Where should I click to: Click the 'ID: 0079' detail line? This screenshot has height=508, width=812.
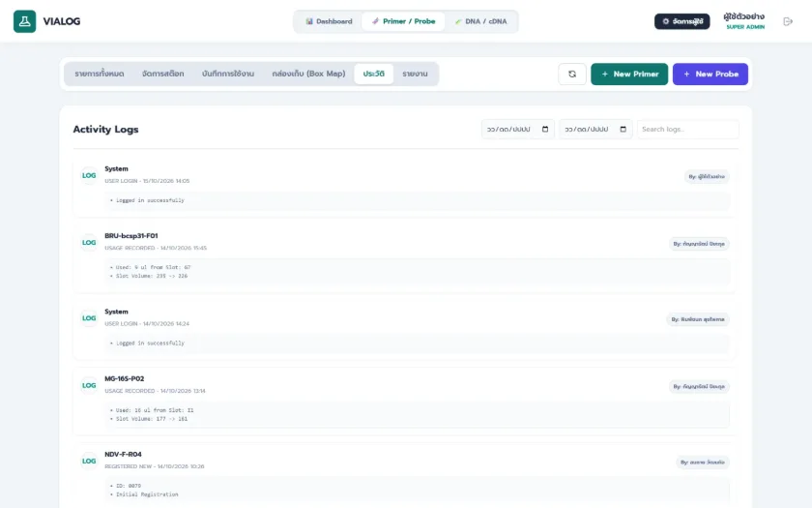pos(126,486)
